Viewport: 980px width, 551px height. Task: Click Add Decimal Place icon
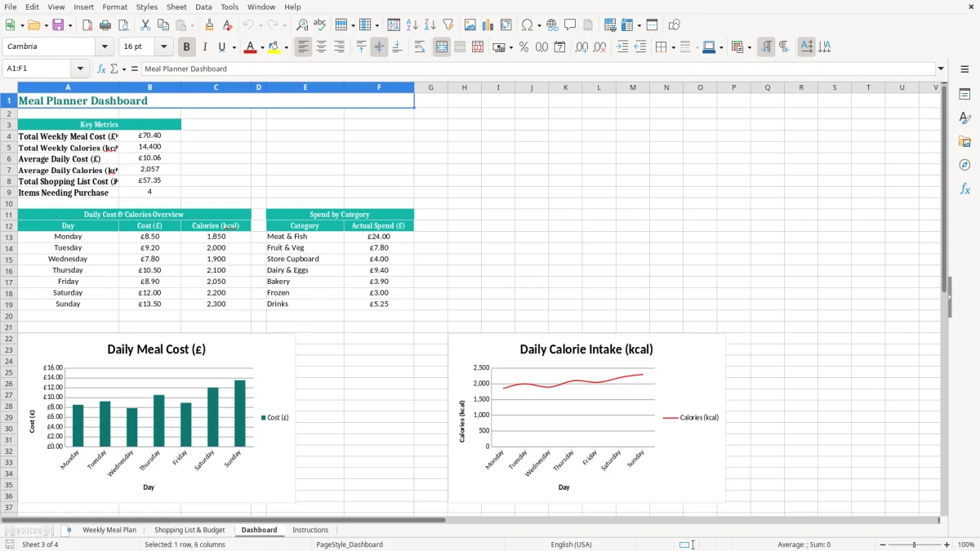tap(581, 47)
